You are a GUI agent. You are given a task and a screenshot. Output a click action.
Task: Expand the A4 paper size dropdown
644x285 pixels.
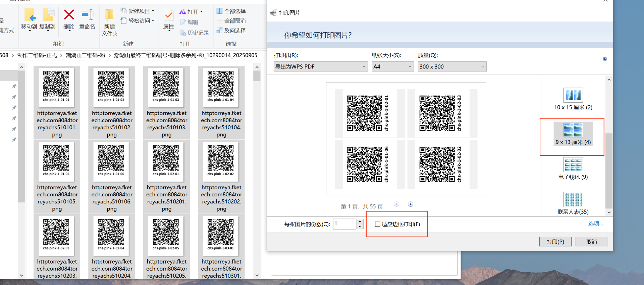[x=392, y=66]
